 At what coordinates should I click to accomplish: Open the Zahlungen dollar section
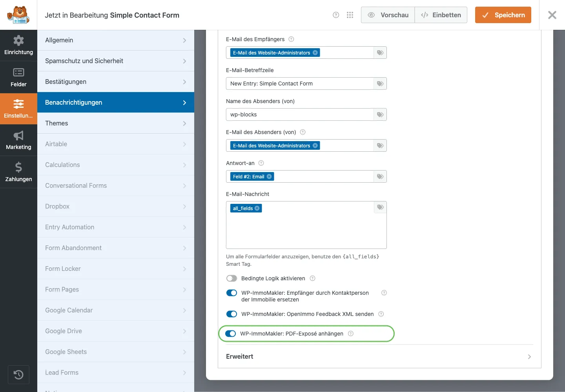18,172
